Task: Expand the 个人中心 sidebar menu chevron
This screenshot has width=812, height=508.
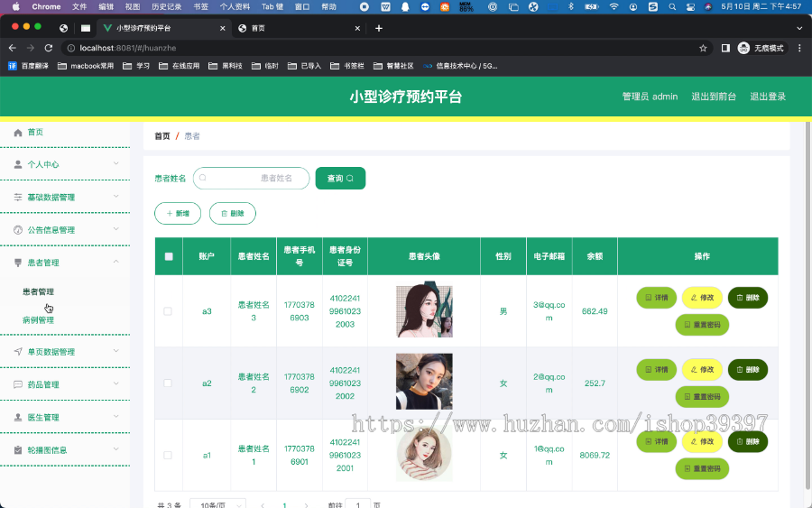Action: pos(116,163)
